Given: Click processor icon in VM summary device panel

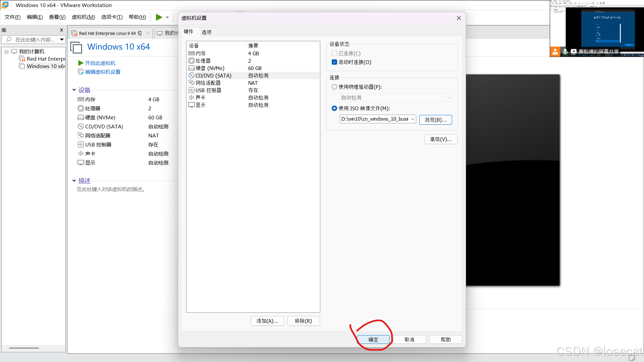Looking at the screenshot, I should (x=81, y=108).
